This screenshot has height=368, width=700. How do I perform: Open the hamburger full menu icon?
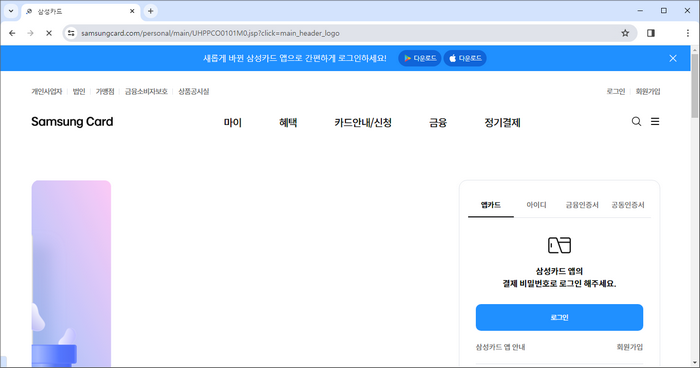tap(655, 121)
